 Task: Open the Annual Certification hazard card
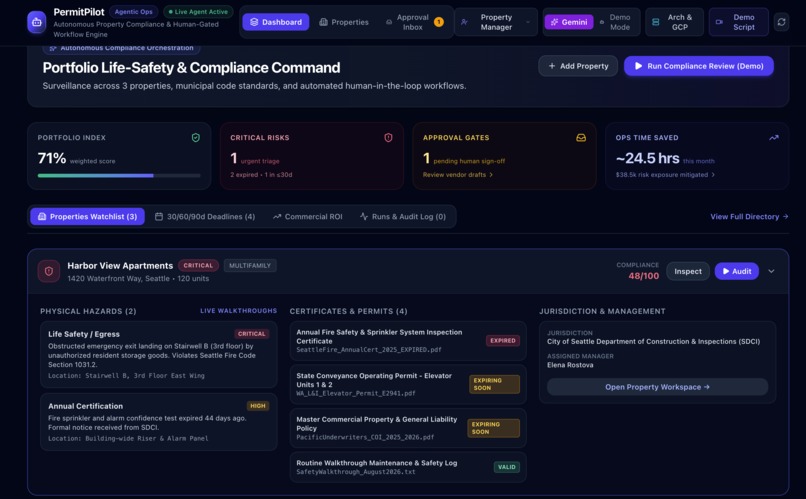159,422
